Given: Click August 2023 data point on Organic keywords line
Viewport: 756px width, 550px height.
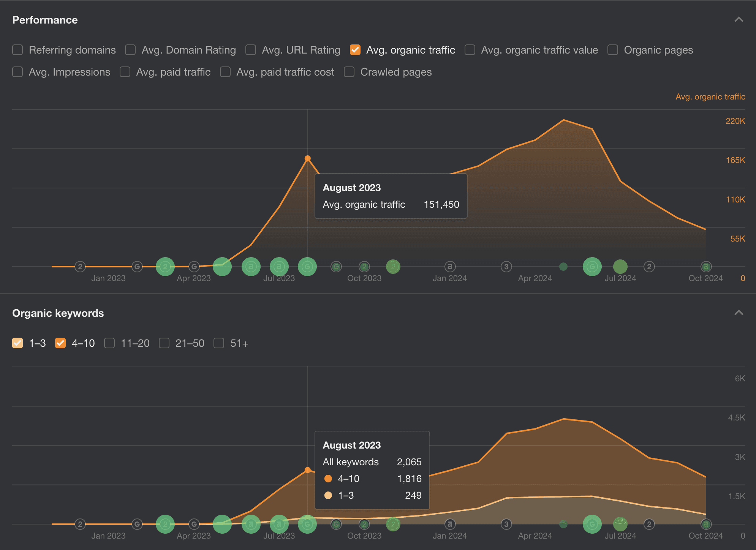Looking at the screenshot, I should [308, 470].
